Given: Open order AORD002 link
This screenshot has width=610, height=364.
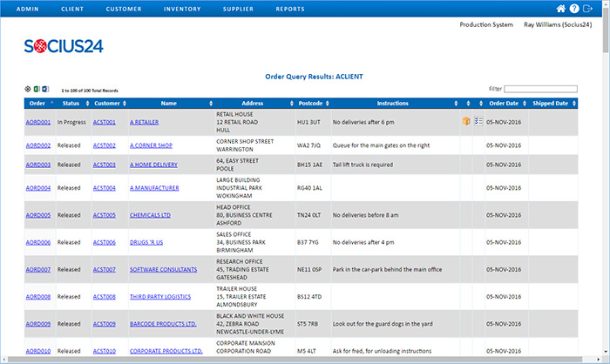Looking at the screenshot, I should click(38, 145).
